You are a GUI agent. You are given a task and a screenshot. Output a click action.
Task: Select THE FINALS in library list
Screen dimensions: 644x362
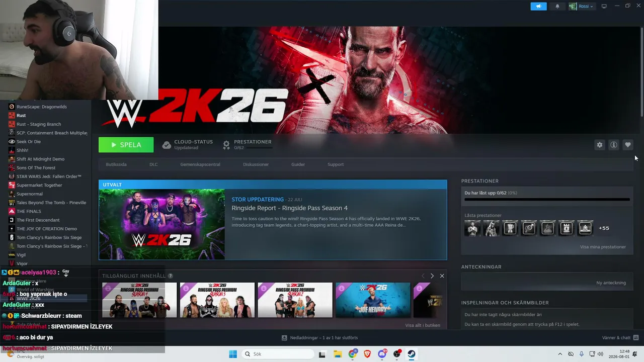coord(29,211)
